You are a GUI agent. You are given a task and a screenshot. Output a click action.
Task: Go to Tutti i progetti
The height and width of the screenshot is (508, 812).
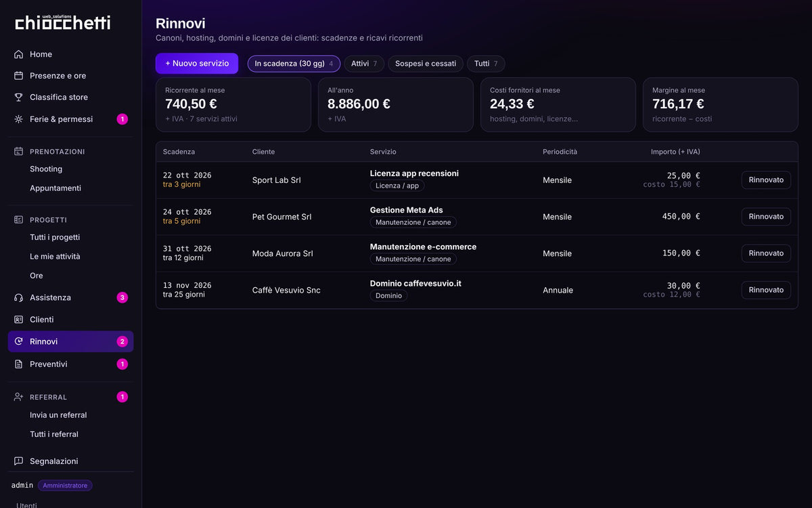tap(55, 238)
